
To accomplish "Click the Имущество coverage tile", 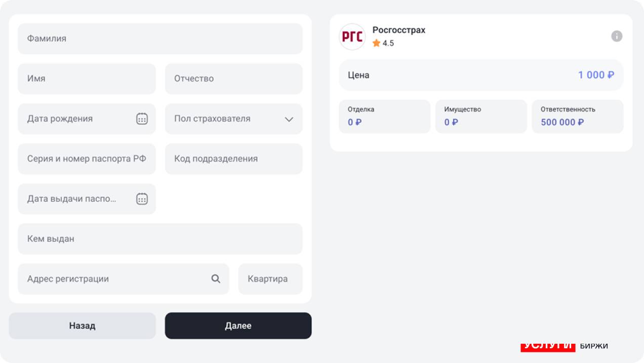I will pos(480,116).
